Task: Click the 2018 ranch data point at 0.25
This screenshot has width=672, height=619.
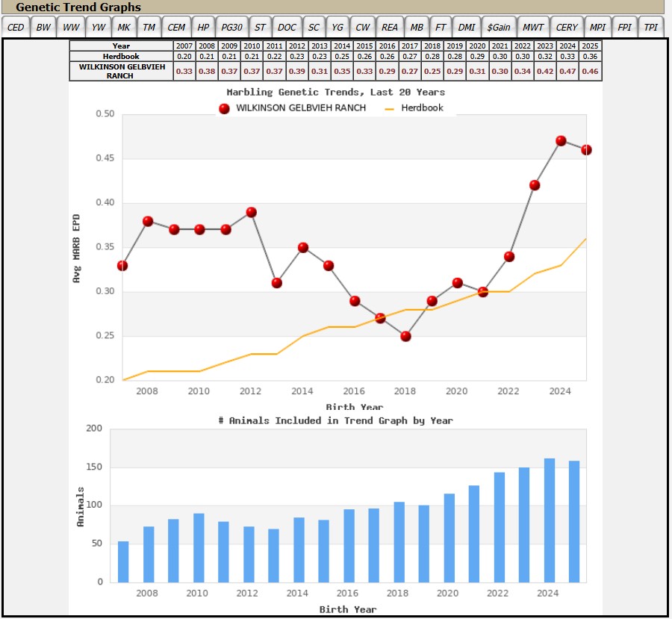Action: tap(406, 337)
